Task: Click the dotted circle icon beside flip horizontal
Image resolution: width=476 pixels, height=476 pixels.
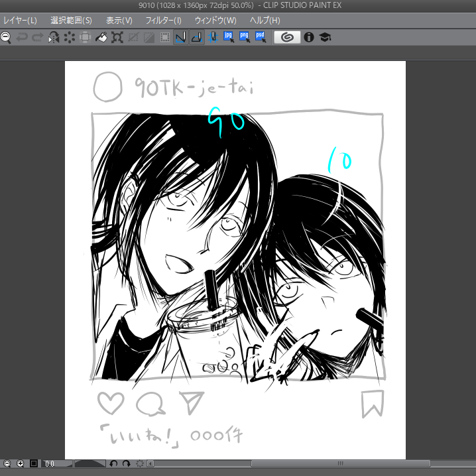Action: coord(70,38)
